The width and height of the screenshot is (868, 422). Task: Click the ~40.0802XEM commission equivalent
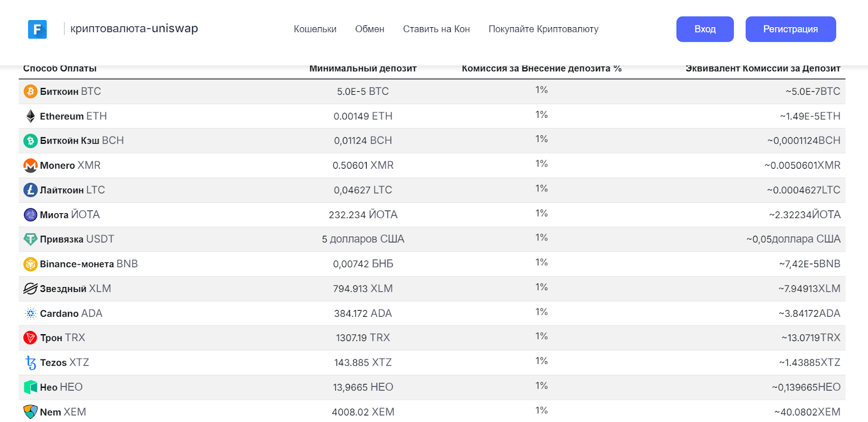click(807, 412)
